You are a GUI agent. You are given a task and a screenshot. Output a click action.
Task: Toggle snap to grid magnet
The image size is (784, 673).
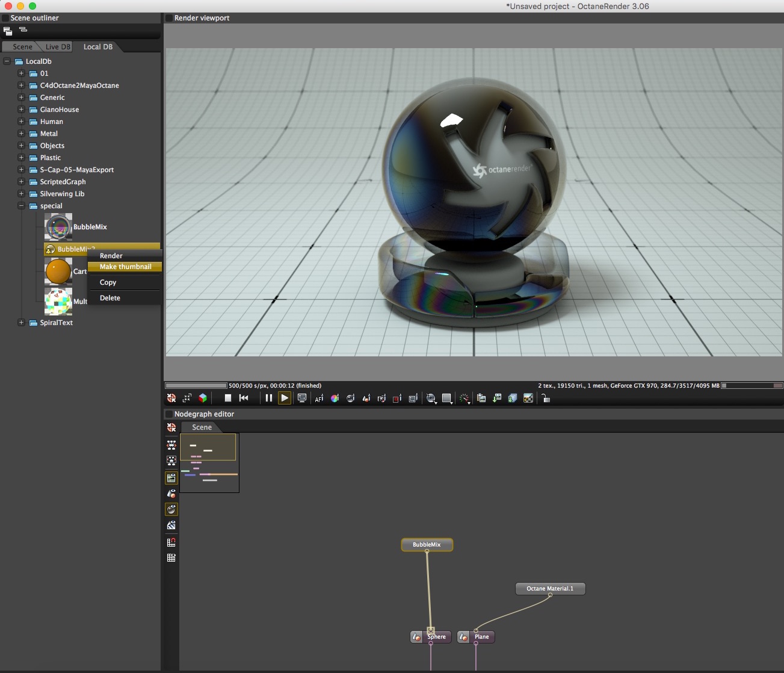(x=171, y=542)
